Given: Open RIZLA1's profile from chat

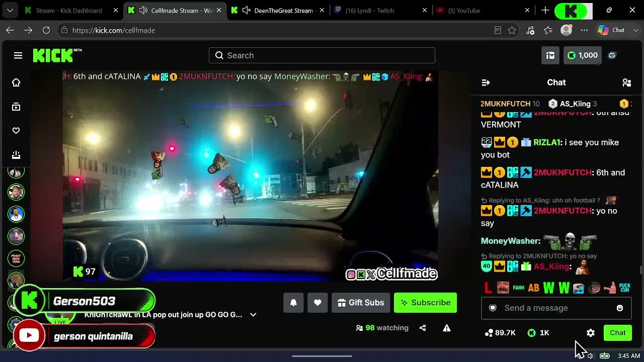Looking at the screenshot, I should pyautogui.click(x=547, y=142).
